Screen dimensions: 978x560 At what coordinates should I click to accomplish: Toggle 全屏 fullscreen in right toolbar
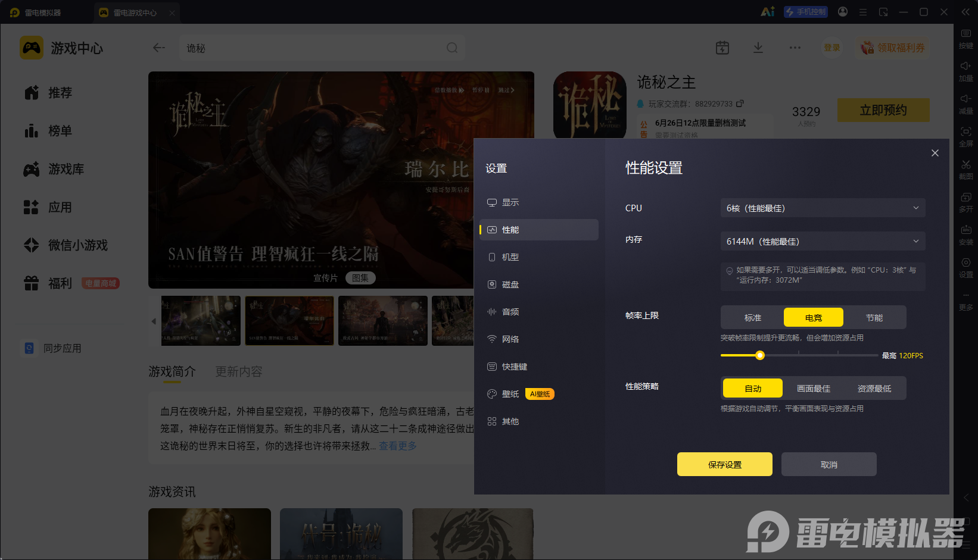pyautogui.click(x=965, y=137)
